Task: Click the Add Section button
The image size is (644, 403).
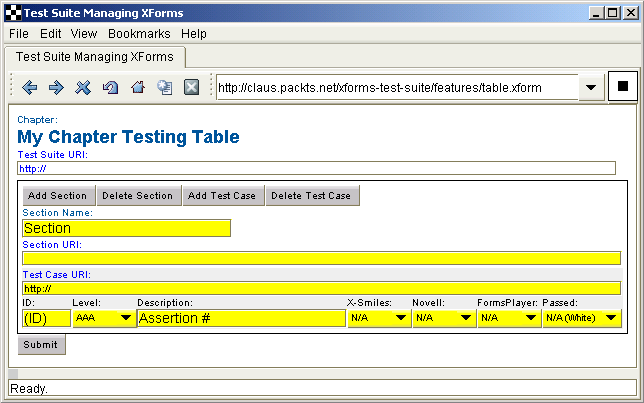Action: (x=58, y=195)
